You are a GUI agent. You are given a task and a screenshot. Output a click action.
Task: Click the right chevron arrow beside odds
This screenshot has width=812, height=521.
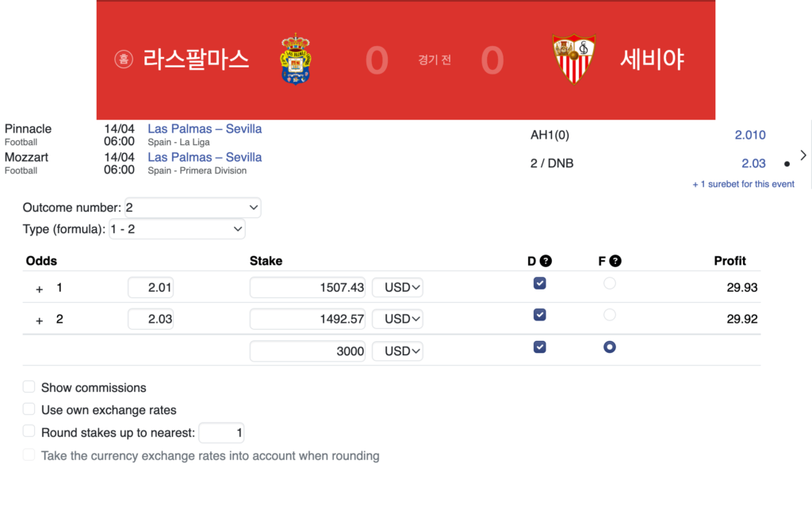(x=803, y=155)
